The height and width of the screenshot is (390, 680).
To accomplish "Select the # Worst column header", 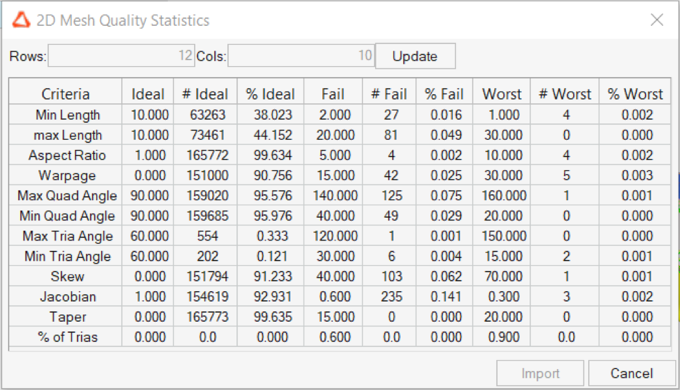I will coord(565,94).
